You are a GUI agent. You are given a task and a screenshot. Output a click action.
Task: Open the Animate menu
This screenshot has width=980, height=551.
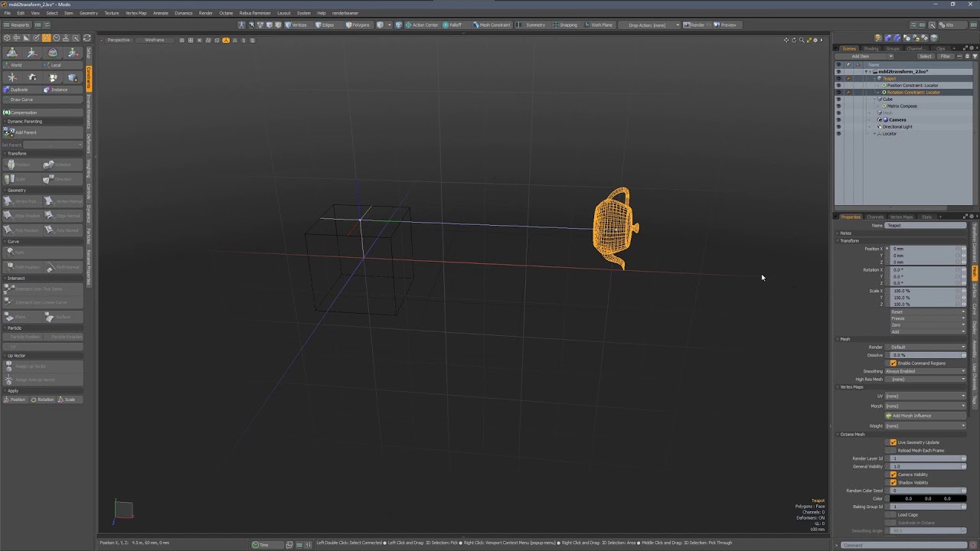[x=161, y=13]
